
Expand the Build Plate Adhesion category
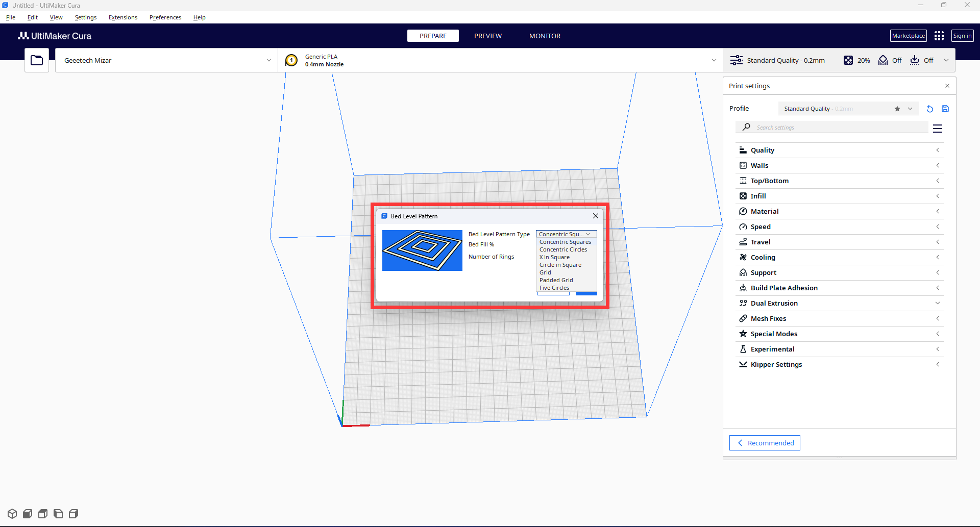[840, 288]
